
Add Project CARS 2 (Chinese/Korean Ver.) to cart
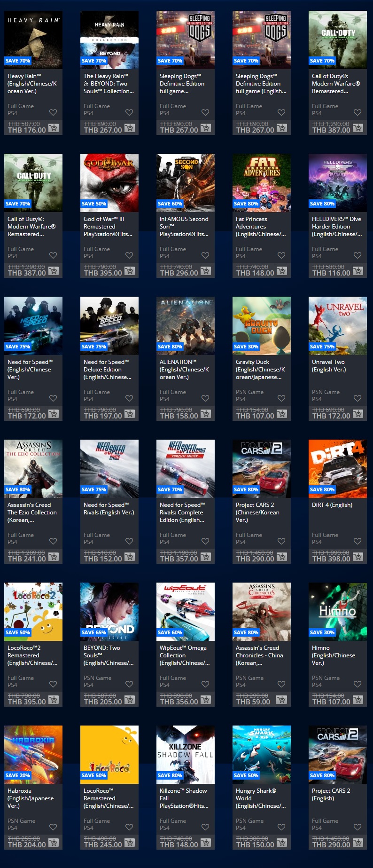282,557
